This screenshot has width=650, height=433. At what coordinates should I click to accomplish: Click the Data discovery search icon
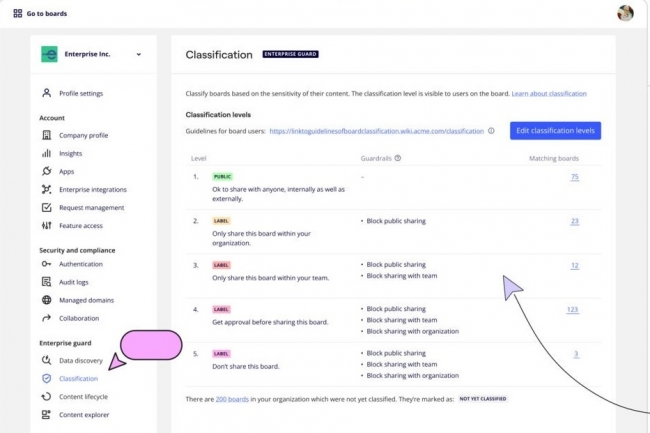point(47,360)
